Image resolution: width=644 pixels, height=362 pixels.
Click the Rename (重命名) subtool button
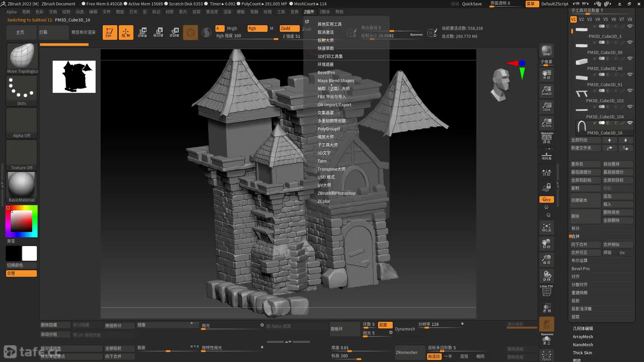click(585, 164)
